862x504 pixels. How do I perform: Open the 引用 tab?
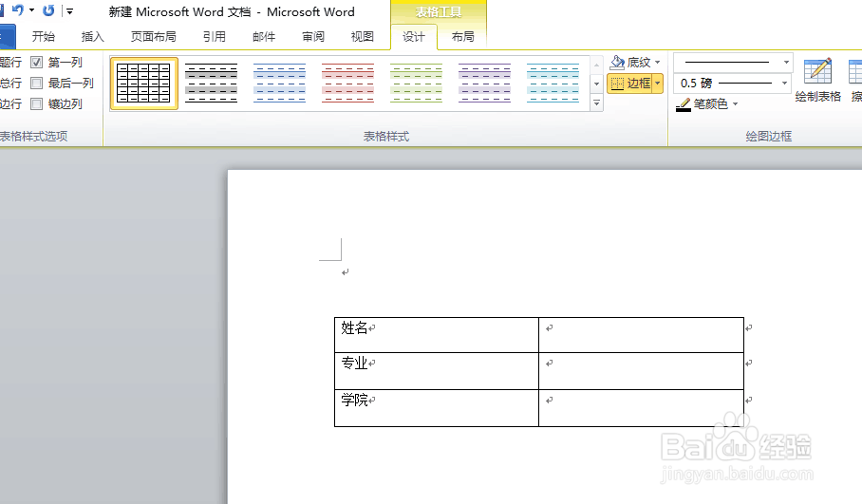pyautogui.click(x=215, y=36)
